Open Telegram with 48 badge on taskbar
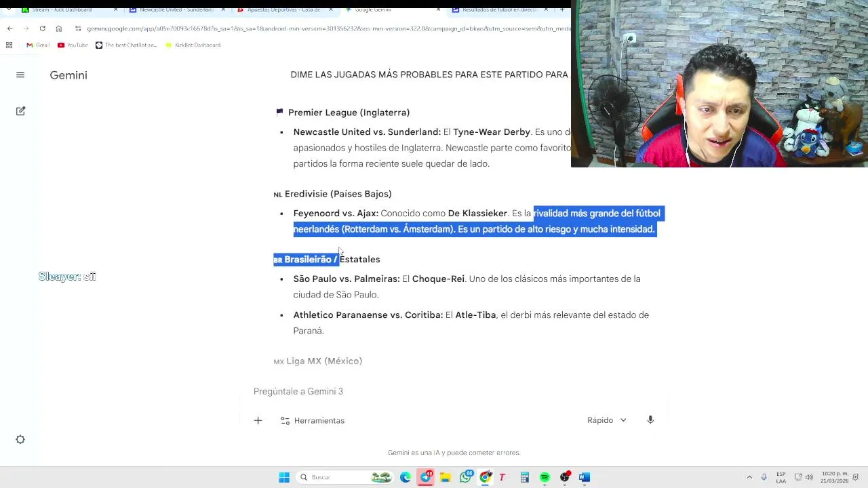 [425, 477]
